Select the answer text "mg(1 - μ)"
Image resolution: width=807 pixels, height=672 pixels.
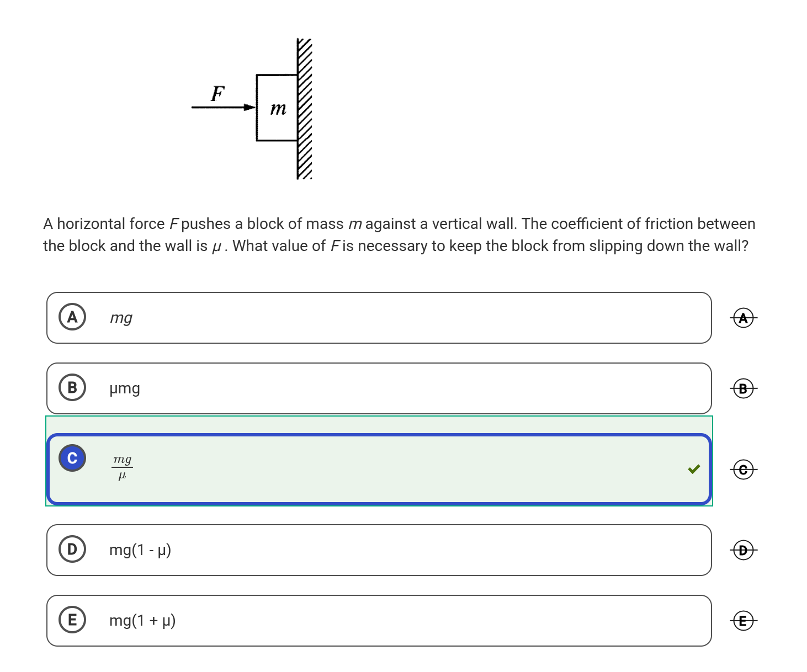click(x=140, y=550)
